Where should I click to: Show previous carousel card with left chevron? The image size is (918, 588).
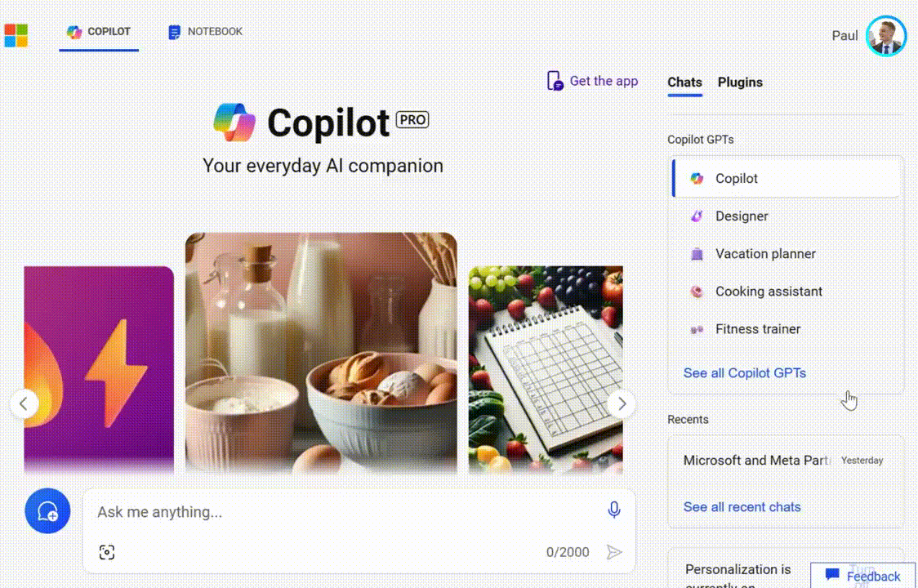[24, 403]
